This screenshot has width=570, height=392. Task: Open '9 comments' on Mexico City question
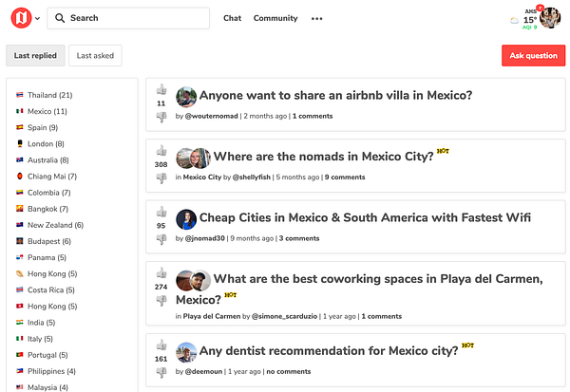(x=345, y=177)
